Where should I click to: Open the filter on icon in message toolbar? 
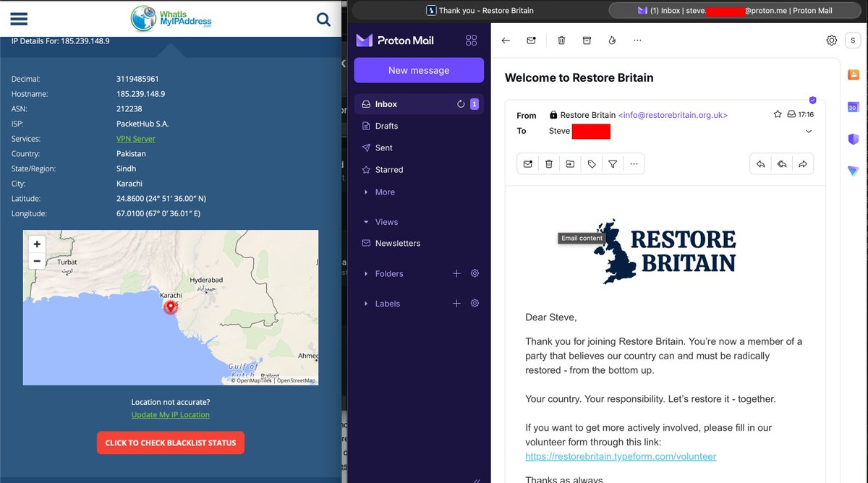click(x=613, y=164)
